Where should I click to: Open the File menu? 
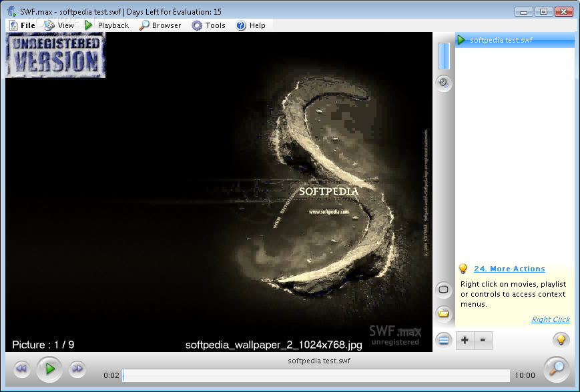click(x=23, y=25)
